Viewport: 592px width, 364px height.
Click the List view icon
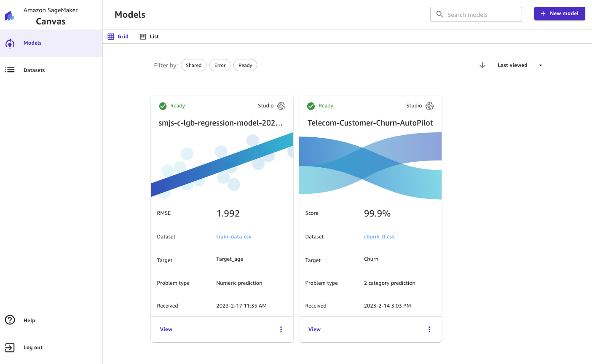tap(143, 37)
